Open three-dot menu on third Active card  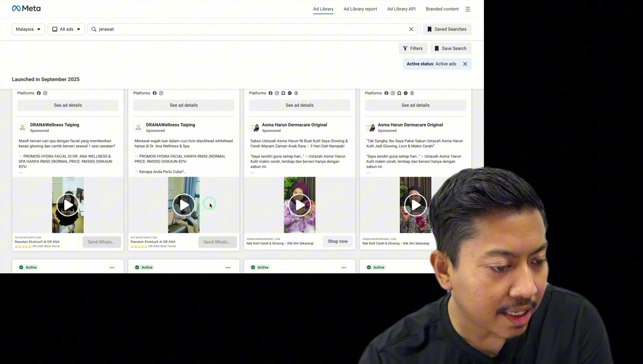(344, 268)
